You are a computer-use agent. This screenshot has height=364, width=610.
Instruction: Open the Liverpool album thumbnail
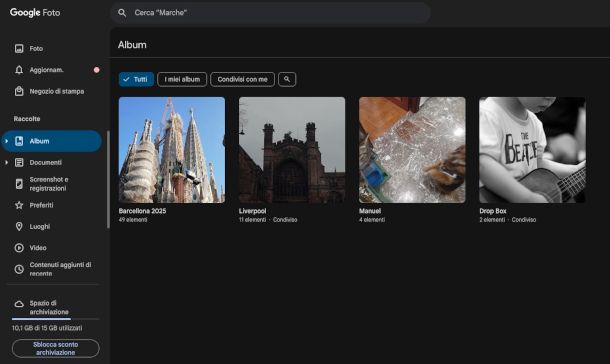point(292,150)
